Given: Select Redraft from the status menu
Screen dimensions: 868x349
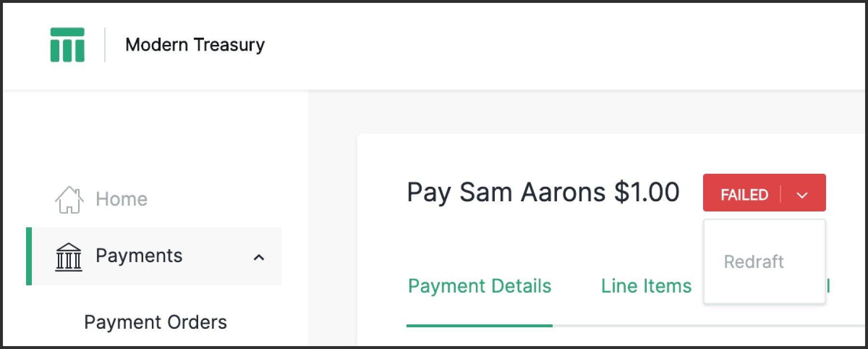Looking at the screenshot, I should click(754, 262).
